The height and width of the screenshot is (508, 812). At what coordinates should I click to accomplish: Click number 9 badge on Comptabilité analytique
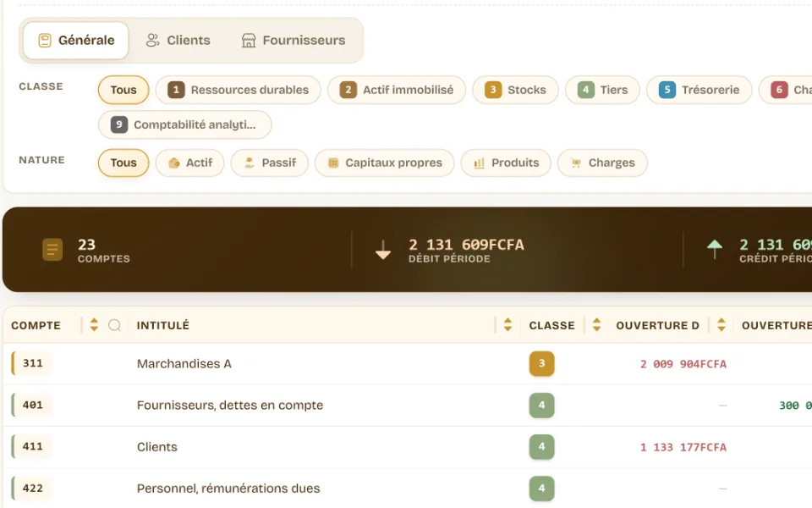(x=119, y=124)
